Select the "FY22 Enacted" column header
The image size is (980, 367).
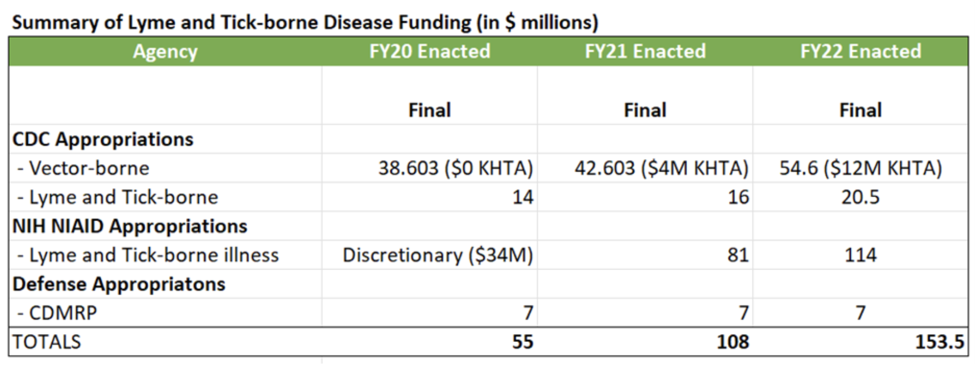[860, 51]
